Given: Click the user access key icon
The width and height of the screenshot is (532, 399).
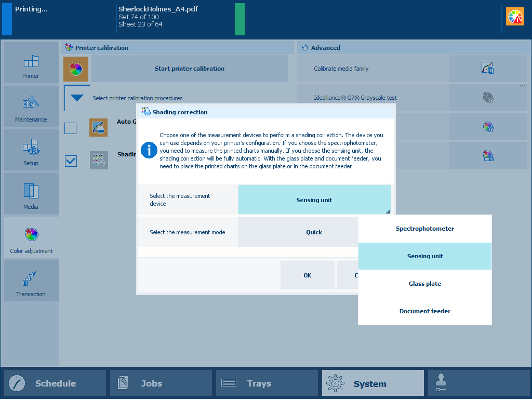Looking at the screenshot, I should point(441,383).
